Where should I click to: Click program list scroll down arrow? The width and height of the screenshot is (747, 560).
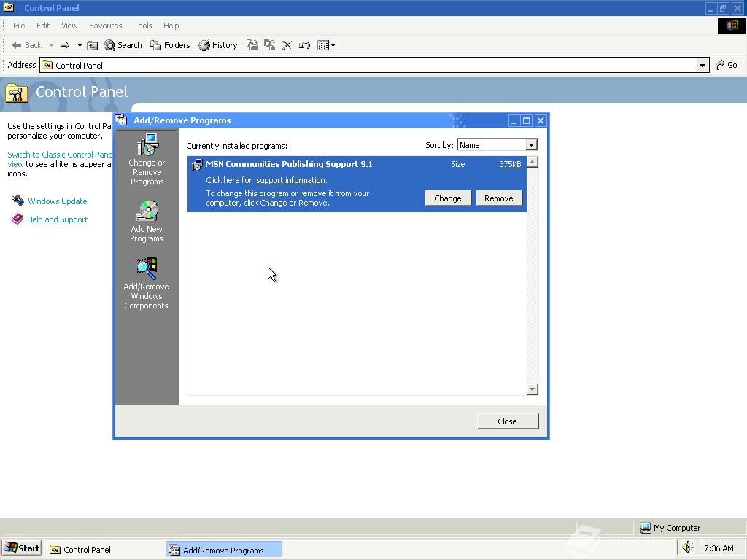coord(532,389)
